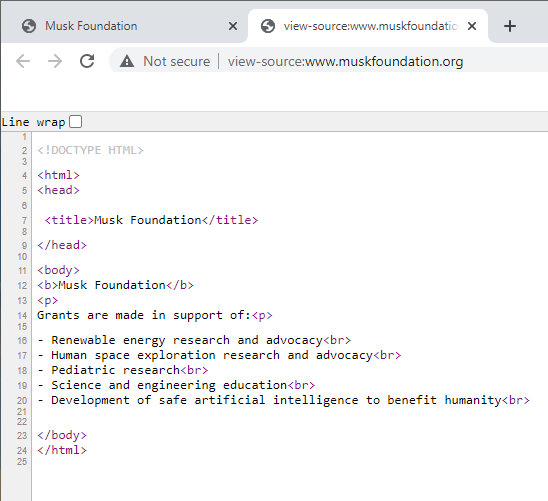This screenshot has height=501, width=548.
Task: Click the p tag on line 13
Action: [48, 300]
